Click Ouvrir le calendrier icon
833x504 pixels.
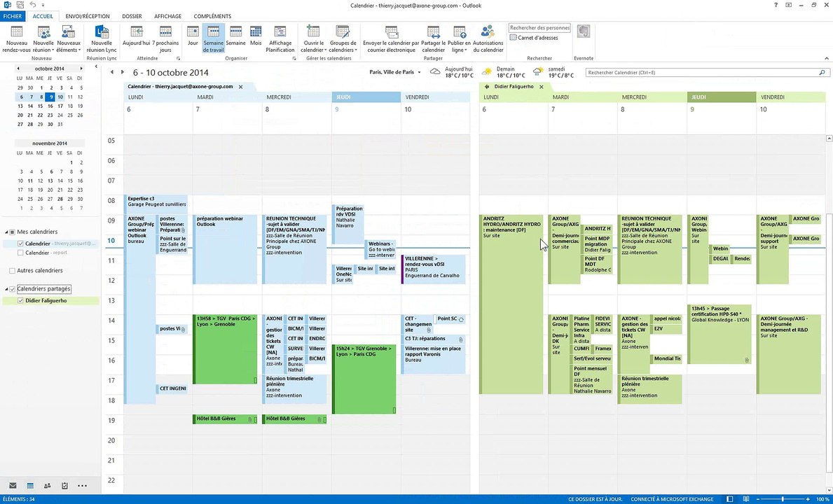[x=313, y=31]
